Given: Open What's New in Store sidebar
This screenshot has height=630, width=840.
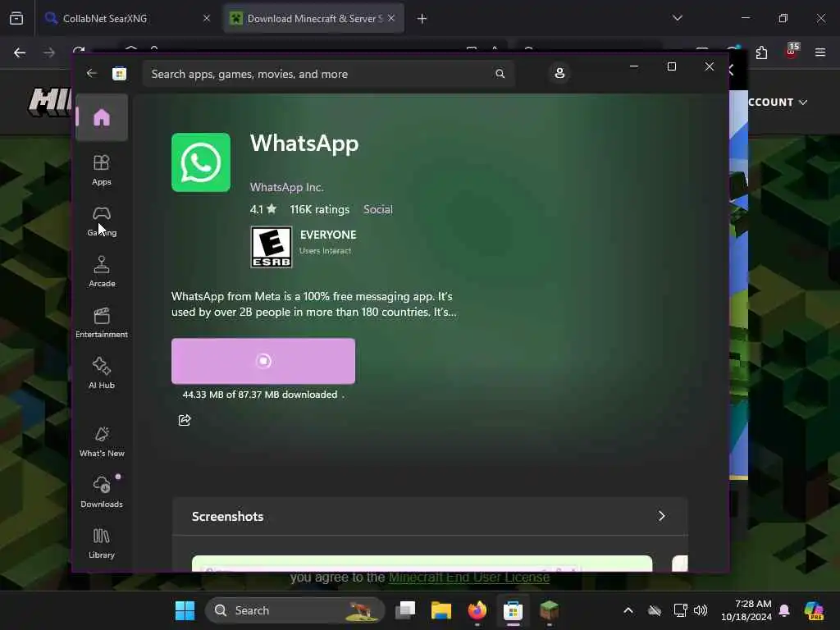Looking at the screenshot, I should (101, 441).
